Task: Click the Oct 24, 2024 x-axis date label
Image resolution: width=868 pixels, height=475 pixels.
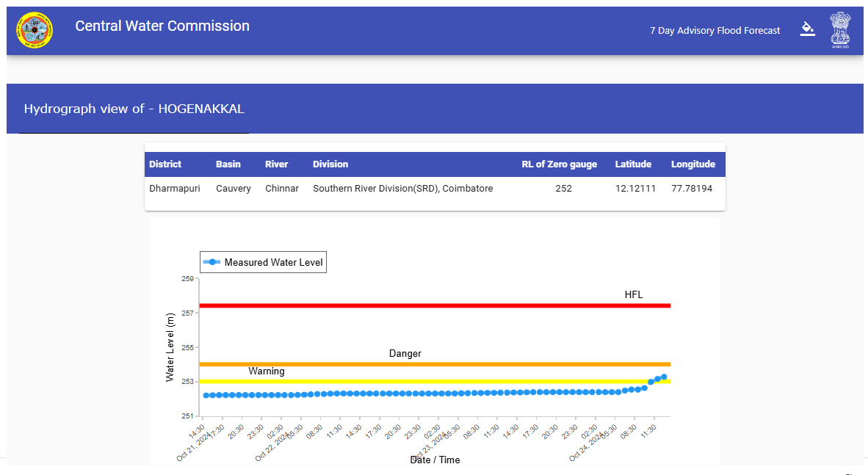Action: click(586, 447)
